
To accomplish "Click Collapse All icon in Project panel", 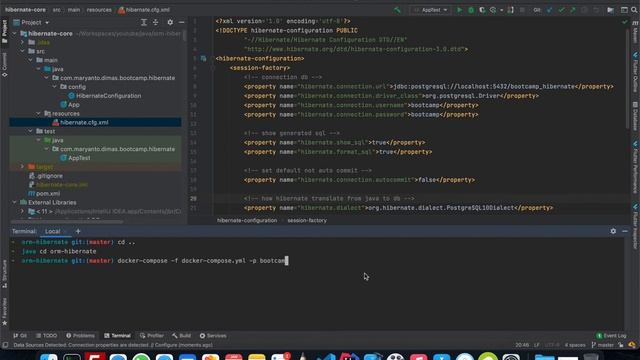I will tap(156, 22).
